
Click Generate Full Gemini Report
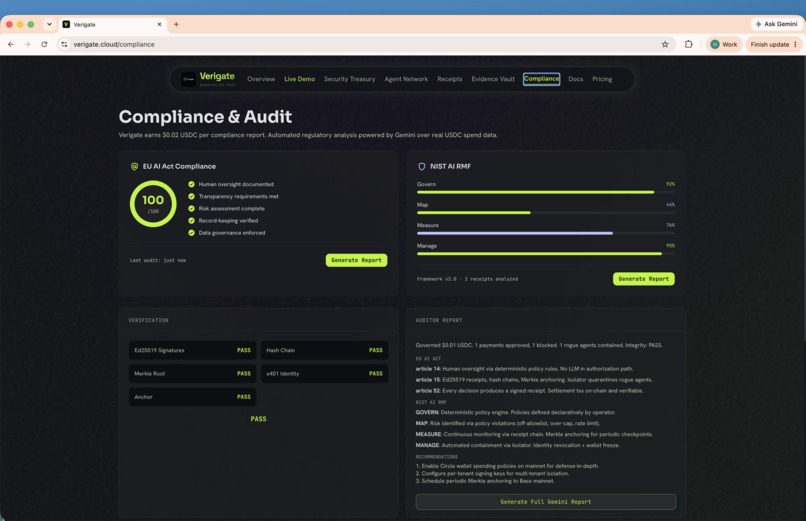(x=545, y=501)
